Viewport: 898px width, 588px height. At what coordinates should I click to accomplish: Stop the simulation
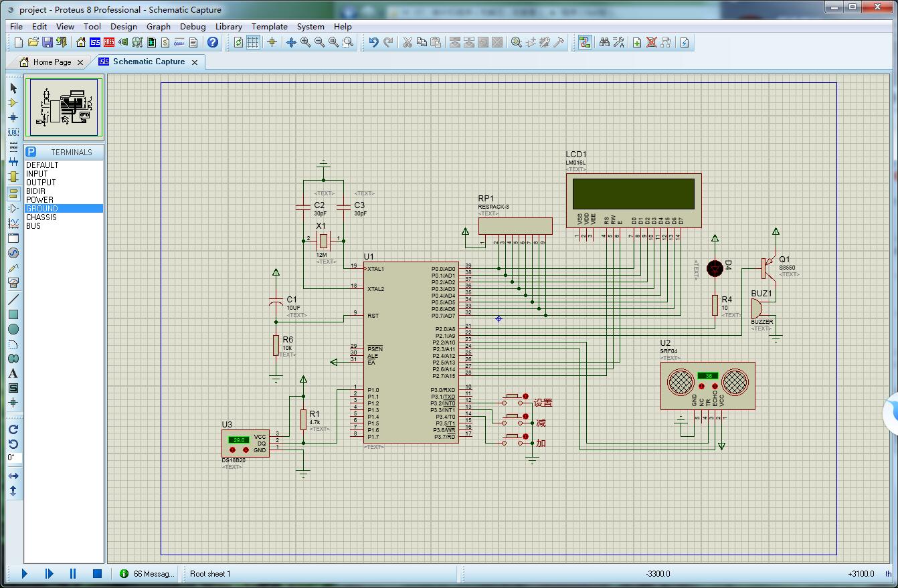point(97,573)
